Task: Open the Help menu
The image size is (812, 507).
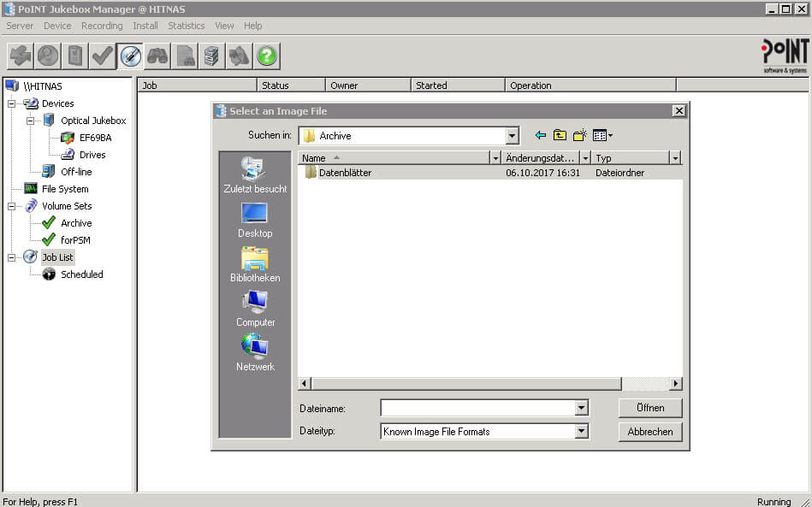Action: pyautogui.click(x=252, y=26)
